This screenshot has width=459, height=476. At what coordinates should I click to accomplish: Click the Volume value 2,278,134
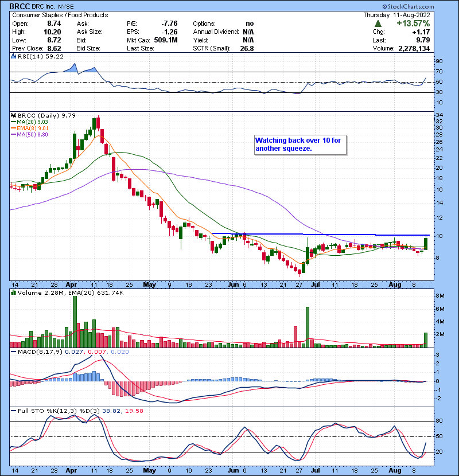click(x=414, y=49)
